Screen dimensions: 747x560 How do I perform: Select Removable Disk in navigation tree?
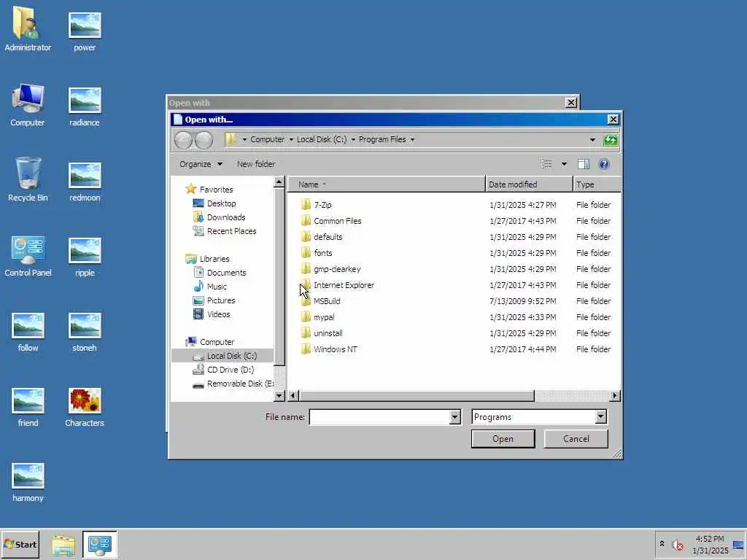tap(233, 384)
